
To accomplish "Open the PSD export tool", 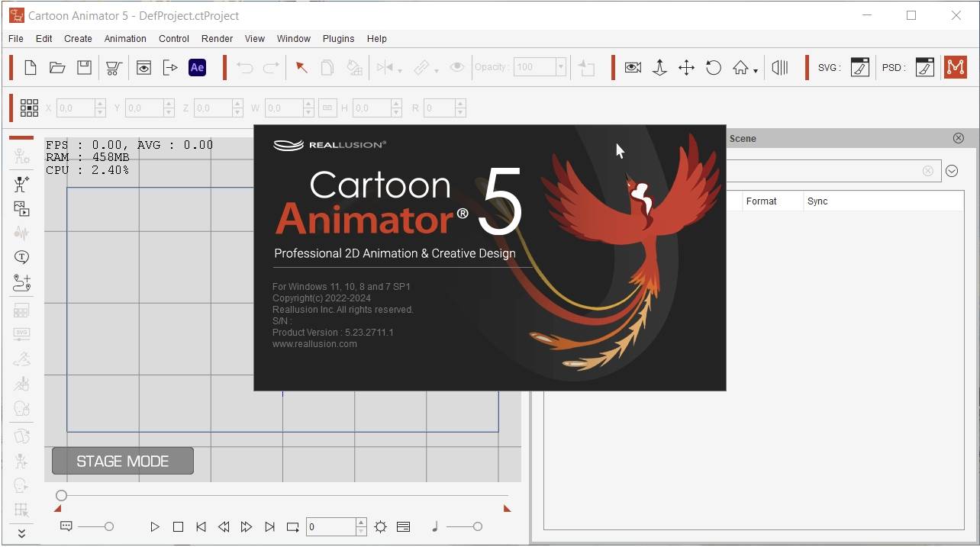I will click(x=924, y=67).
